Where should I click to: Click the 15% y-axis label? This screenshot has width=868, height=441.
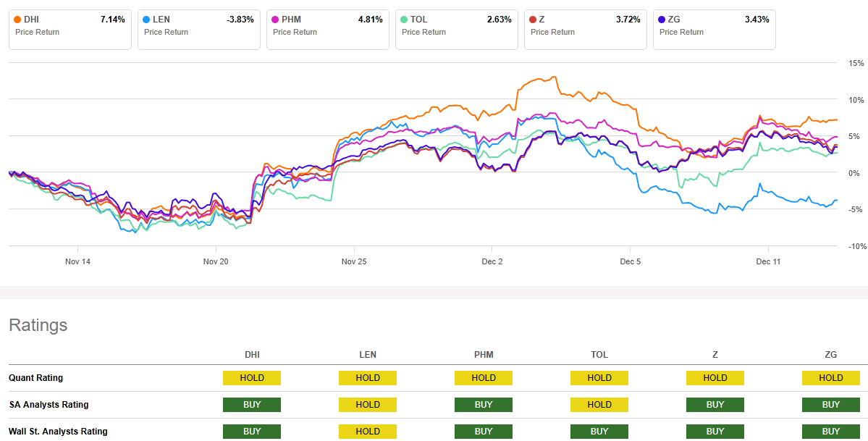(856, 63)
